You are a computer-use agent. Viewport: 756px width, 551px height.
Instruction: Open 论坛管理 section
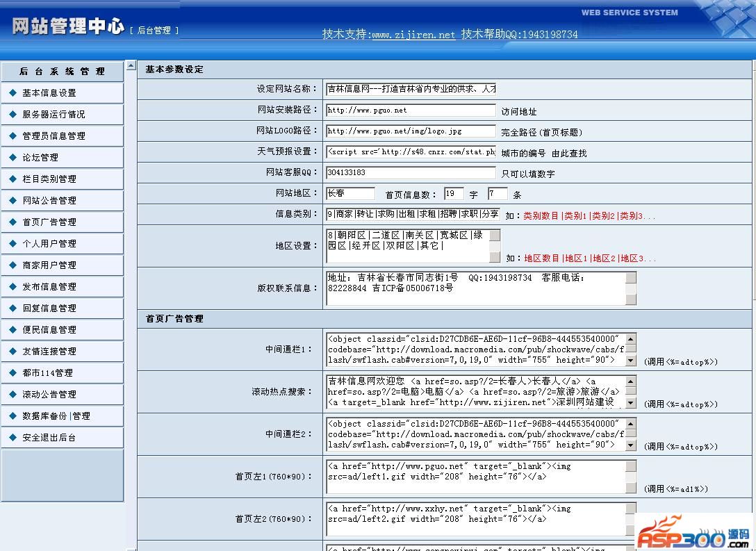(x=40, y=158)
